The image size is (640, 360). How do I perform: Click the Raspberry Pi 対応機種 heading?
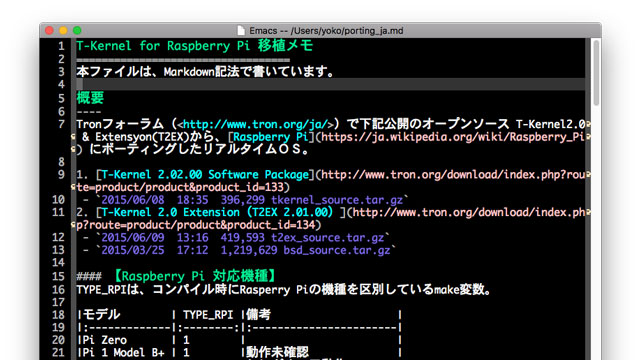[x=194, y=276]
